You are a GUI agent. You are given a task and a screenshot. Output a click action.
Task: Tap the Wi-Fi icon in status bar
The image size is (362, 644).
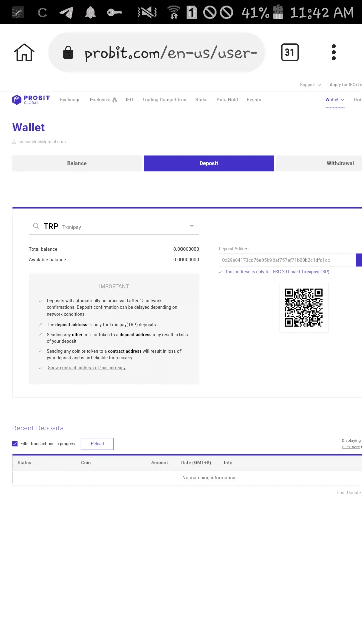pyautogui.click(x=173, y=12)
